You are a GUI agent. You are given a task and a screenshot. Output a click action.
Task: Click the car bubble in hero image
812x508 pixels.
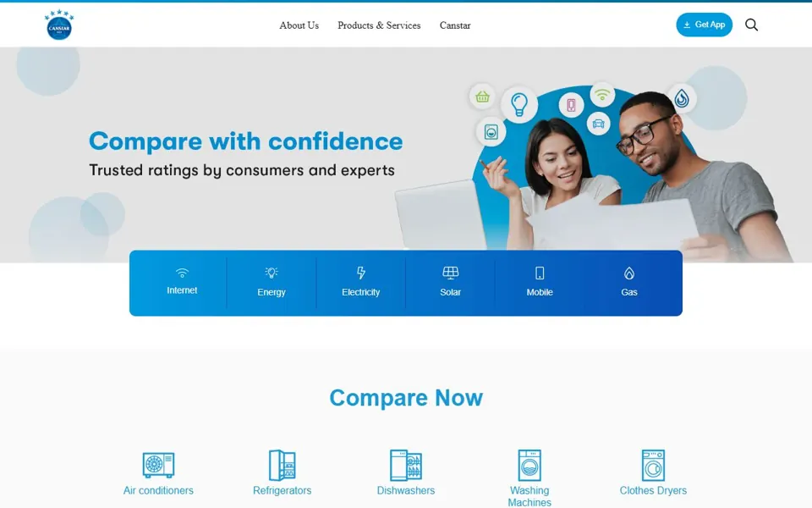[x=598, y=124]
